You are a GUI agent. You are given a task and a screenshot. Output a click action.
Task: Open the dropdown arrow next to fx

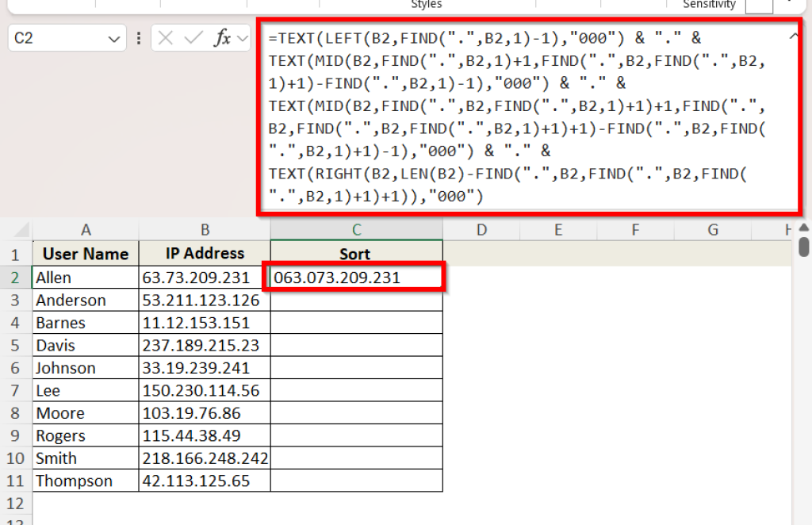tap(242, 37)
